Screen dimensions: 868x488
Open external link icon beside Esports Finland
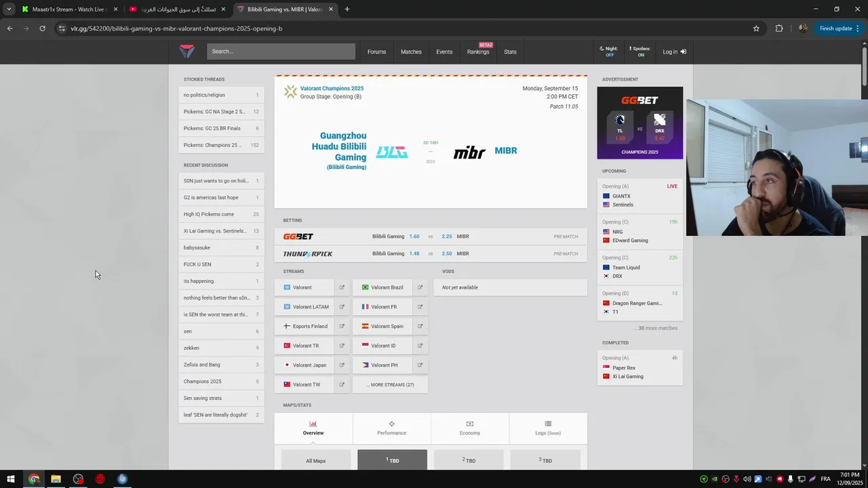click(x=342, y=326)
